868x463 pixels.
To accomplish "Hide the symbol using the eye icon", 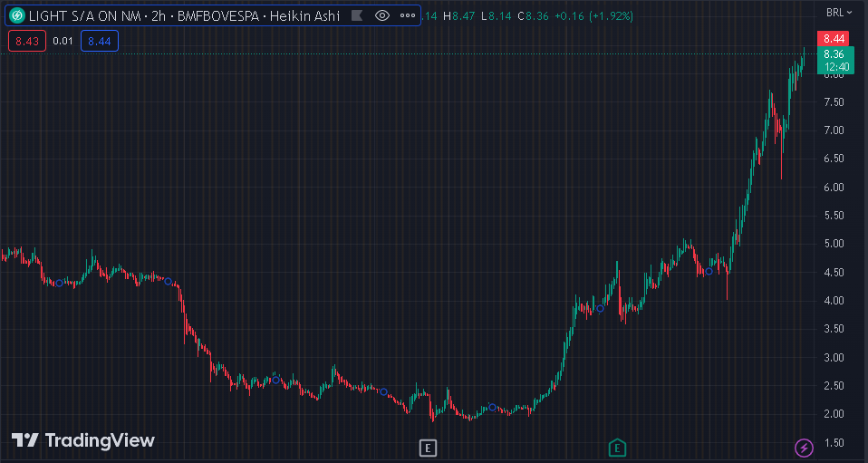I will tap(382, 15).
